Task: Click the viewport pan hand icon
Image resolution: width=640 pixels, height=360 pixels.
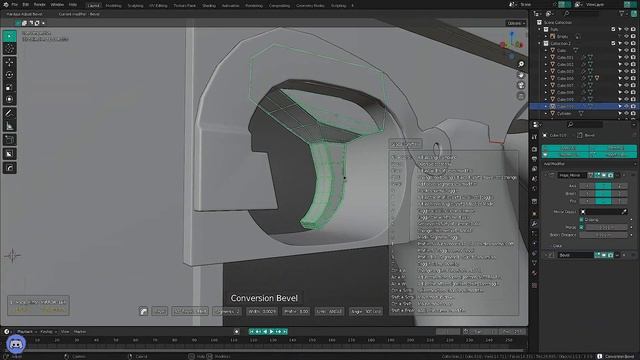Action: pos(521,75)
